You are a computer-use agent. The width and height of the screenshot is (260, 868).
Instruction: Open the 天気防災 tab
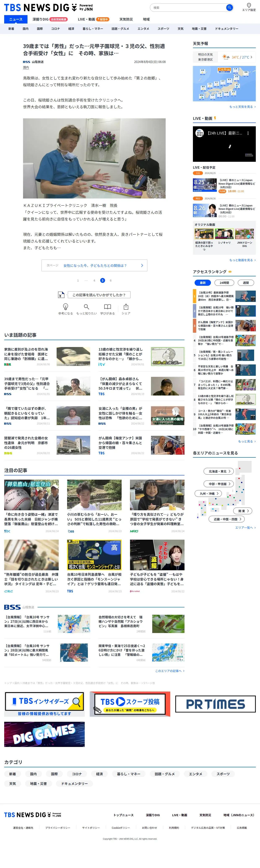pos(126,19)
